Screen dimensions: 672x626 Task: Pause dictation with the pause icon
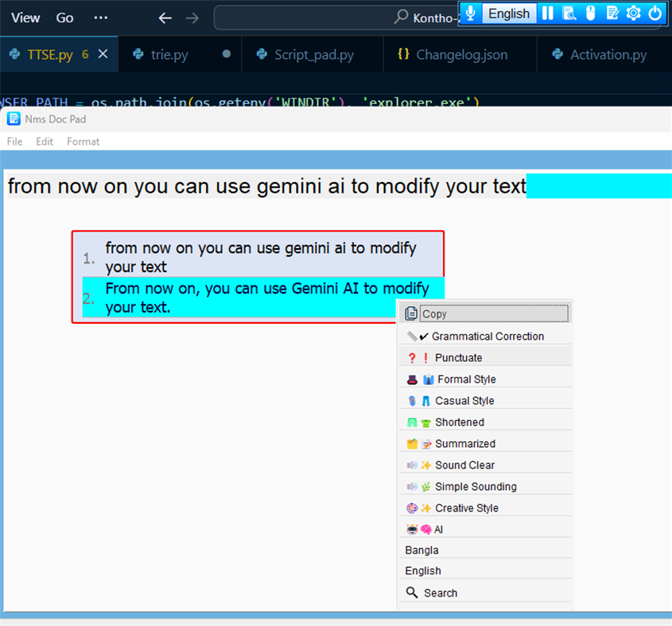[547, 14]
